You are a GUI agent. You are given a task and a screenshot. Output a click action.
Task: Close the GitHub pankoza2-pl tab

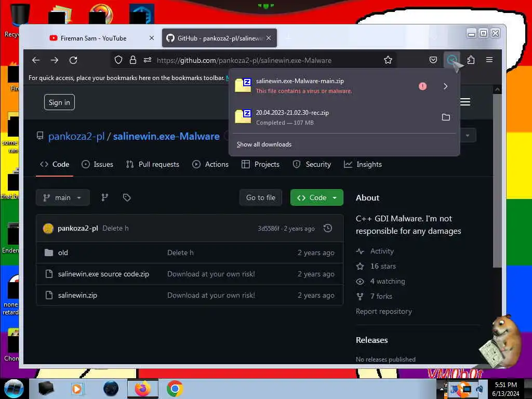(269, 38)
